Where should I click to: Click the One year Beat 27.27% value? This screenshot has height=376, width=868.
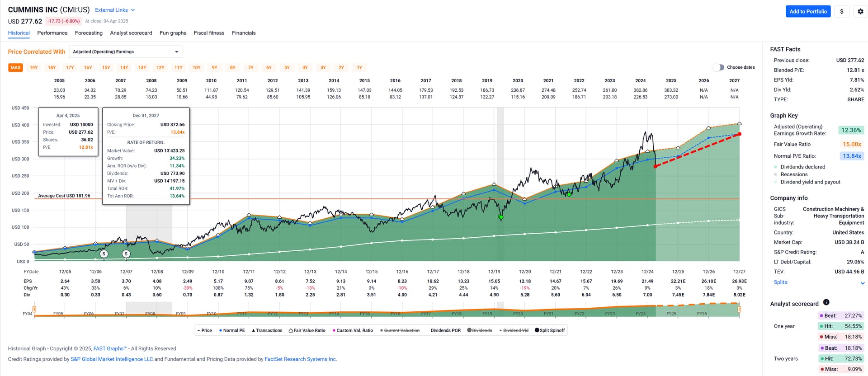click(853, 316)
